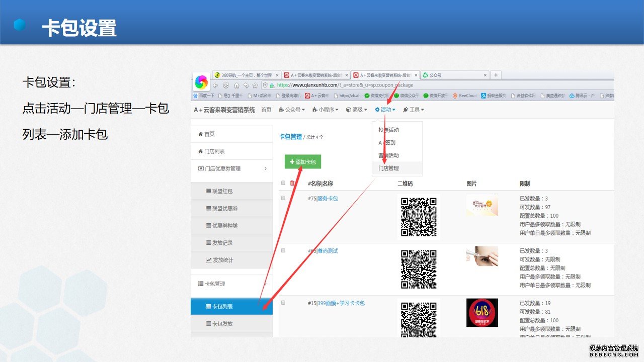Click the browser home button
The image size is (644, 362).
(x=236, y=85)
